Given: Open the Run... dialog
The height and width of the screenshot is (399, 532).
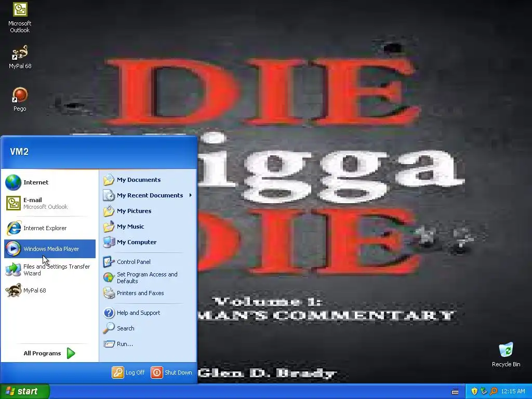Looking at the screenshot, I should (x=148, y=344).
